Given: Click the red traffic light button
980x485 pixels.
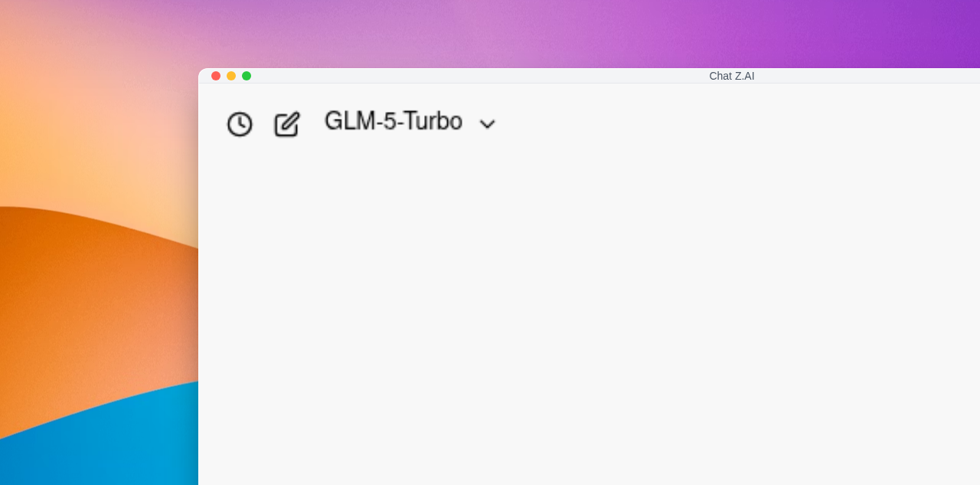Looking at the screenshot, I should [216, 76].
